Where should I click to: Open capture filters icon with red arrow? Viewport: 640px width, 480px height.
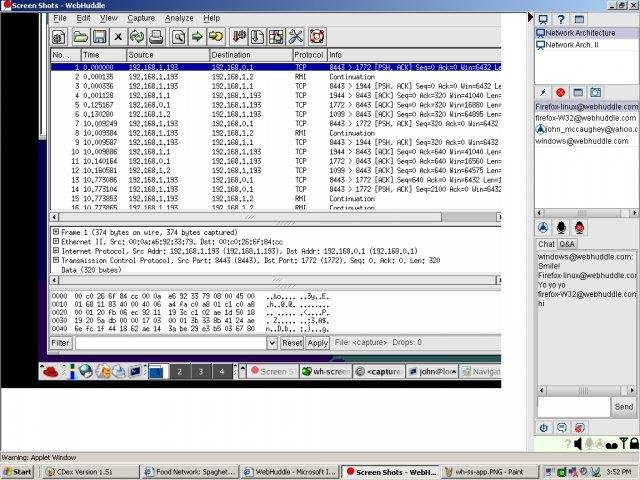pos(239,37)
